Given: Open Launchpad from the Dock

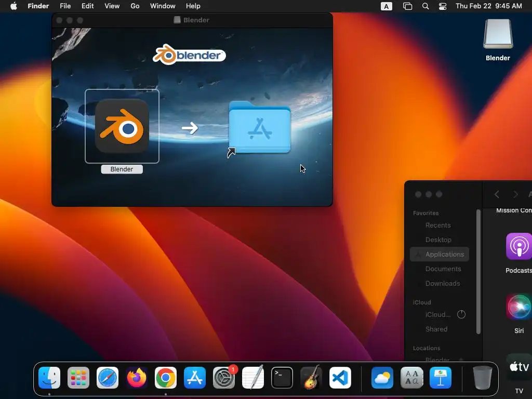Looking at the screenshot, I should click(78, 378).
